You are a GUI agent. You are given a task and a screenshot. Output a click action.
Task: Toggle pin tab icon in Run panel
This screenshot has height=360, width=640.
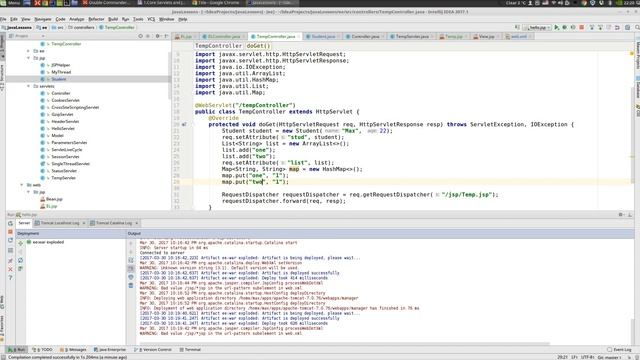click(x=10, y=261)
